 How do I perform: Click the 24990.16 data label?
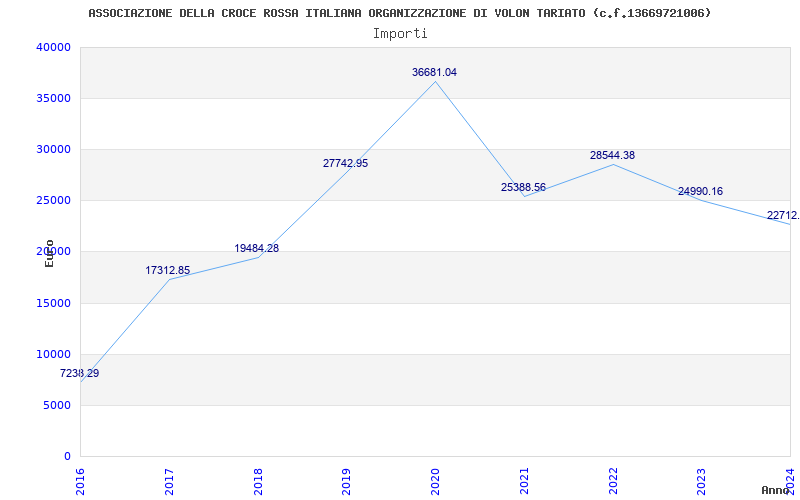(701, 191)
